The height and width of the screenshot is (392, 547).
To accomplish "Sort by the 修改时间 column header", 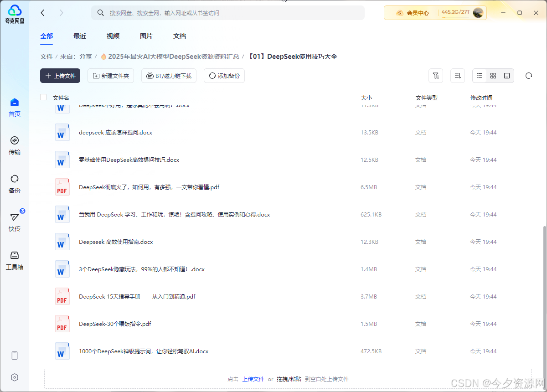I will (x=481, y=98).
